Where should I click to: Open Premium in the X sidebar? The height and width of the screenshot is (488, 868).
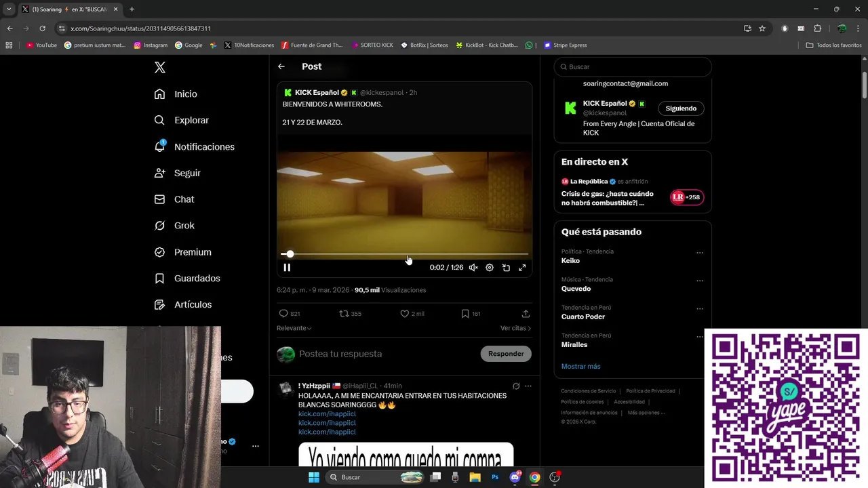(183, 252)
